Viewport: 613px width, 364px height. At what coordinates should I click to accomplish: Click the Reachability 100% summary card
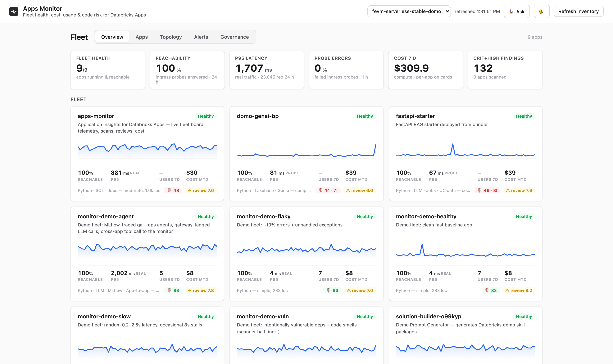tap(187, 70)
